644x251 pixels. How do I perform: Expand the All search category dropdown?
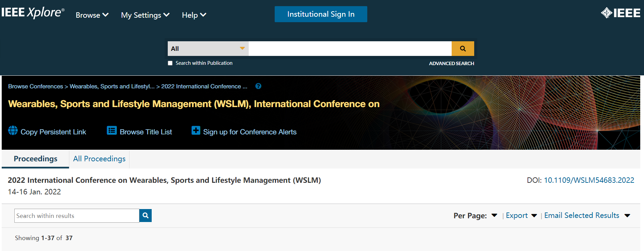(208, 48)
